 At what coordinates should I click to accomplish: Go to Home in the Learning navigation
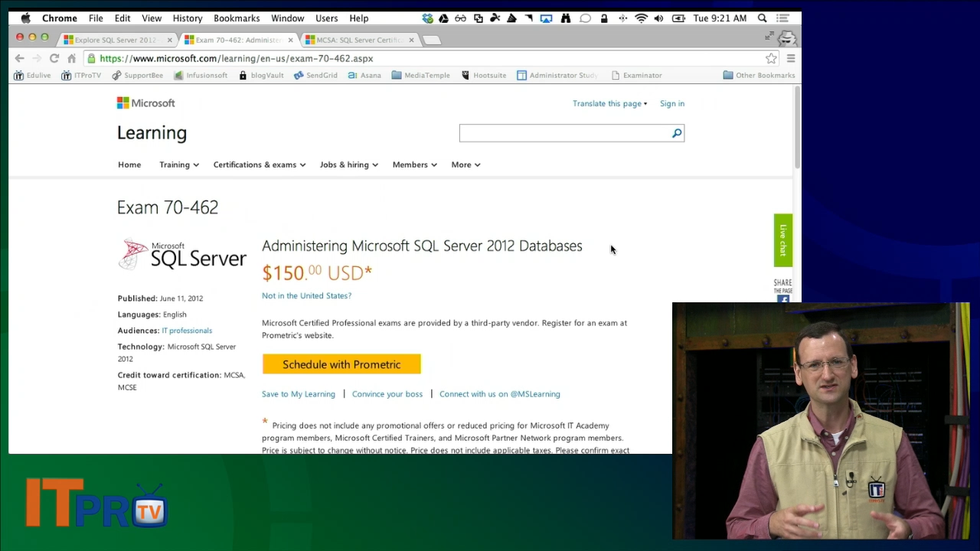coord(129,165)
